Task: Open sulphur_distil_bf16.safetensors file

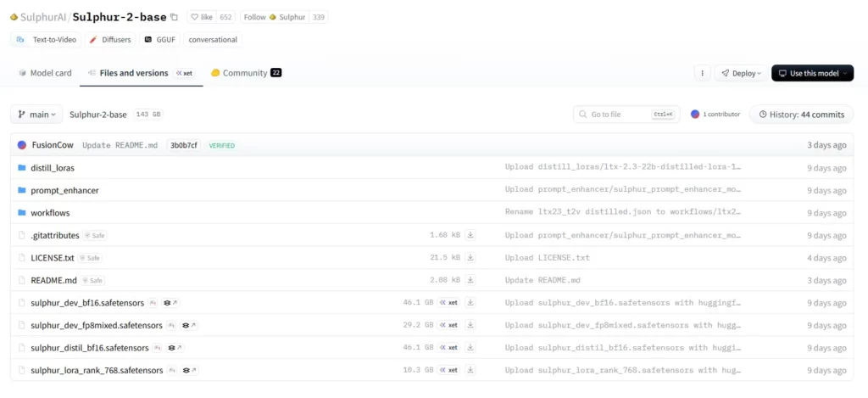Action: [x=90, y=348]
